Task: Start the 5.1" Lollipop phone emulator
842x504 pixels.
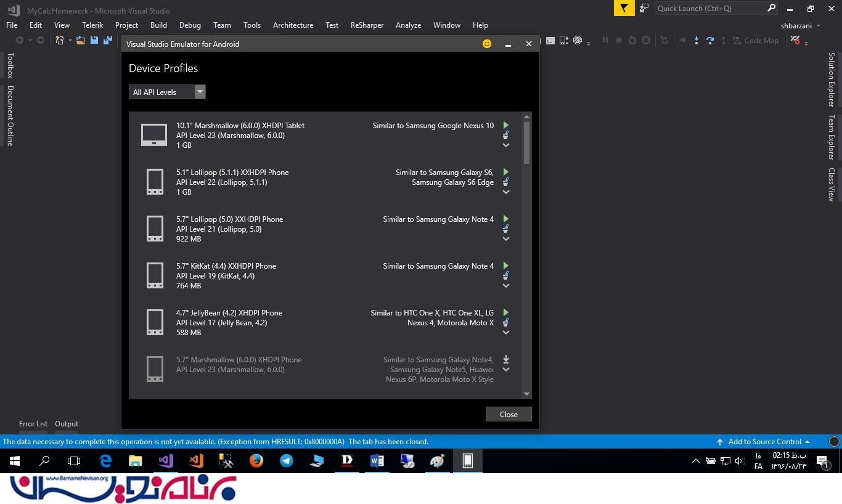Action: click(506, 172)
